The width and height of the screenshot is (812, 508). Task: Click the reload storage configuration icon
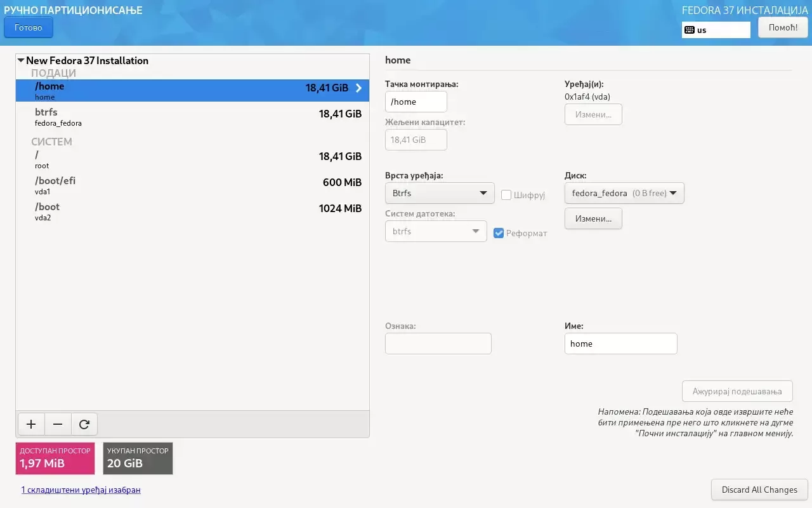(84, 424)
